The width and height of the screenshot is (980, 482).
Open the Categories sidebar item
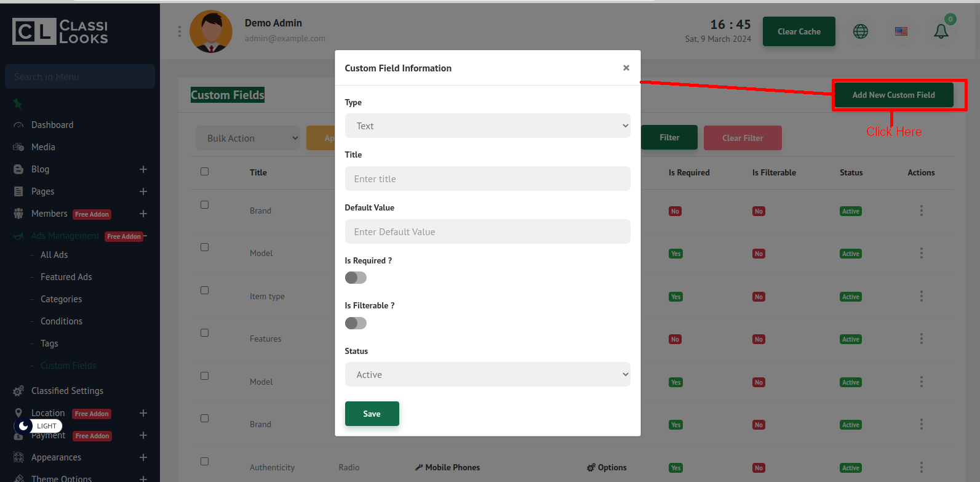pos(61,299)
